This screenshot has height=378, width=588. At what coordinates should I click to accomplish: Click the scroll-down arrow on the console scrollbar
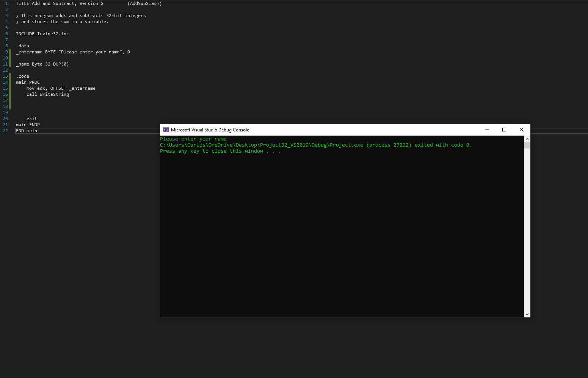527,314
